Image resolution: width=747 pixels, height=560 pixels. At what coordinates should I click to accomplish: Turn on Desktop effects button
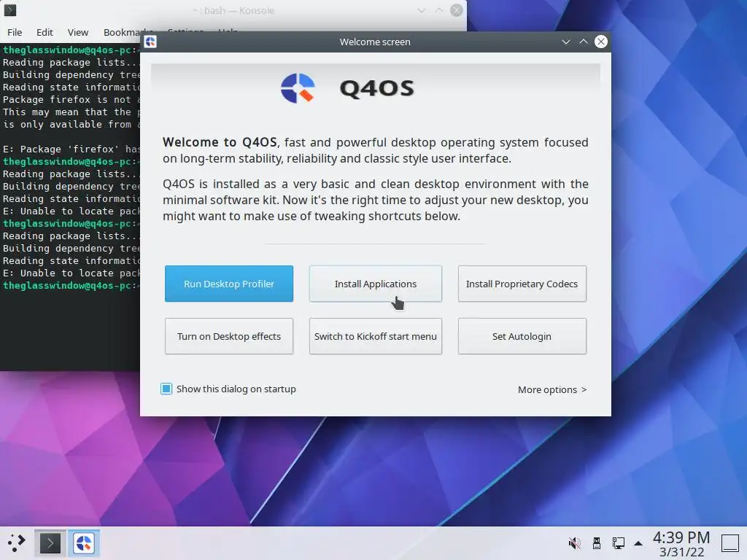(x=228, y=336)
